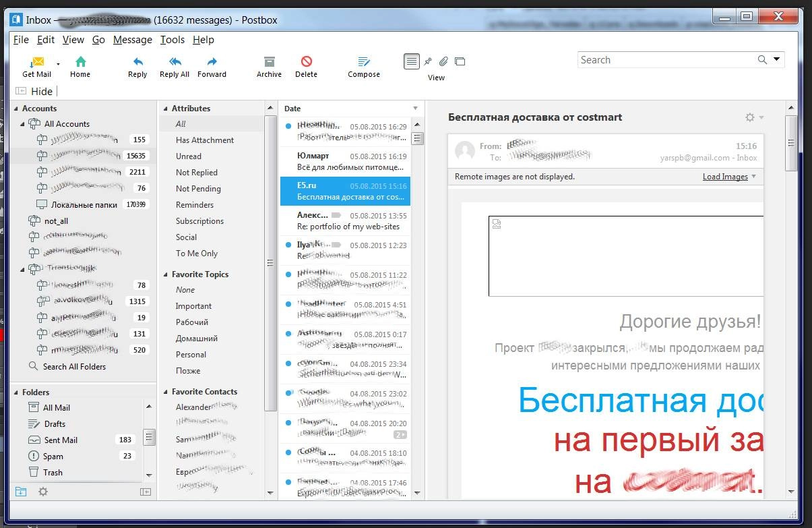Show attachments view via paperclip icon
Screen dimensions: 812x528
443,61
